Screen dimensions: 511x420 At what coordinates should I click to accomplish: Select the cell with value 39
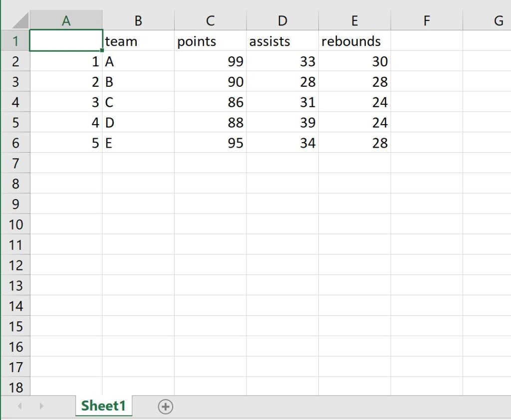(x=282, y=123)
